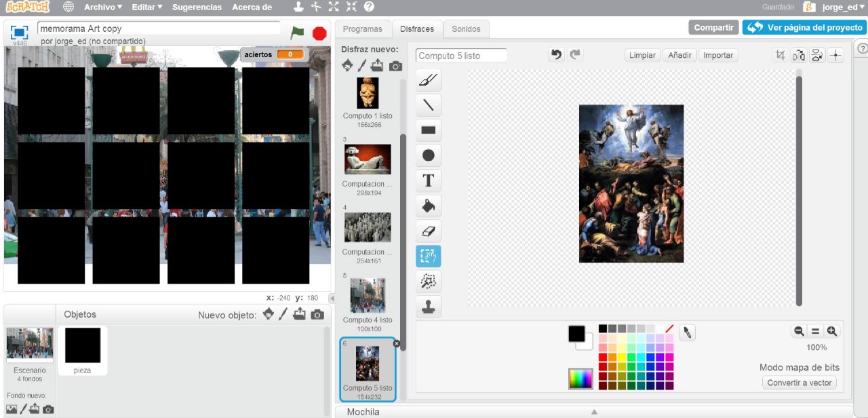The image size is (868, 418).
Task: Pick the Rectangle shape tool
Action: [428, 130]
